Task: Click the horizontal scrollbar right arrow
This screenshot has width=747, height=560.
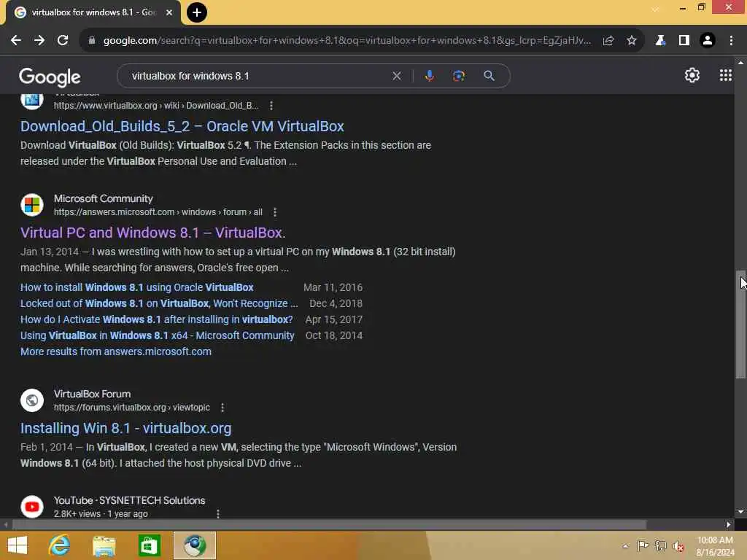Action: click(728, 525)
